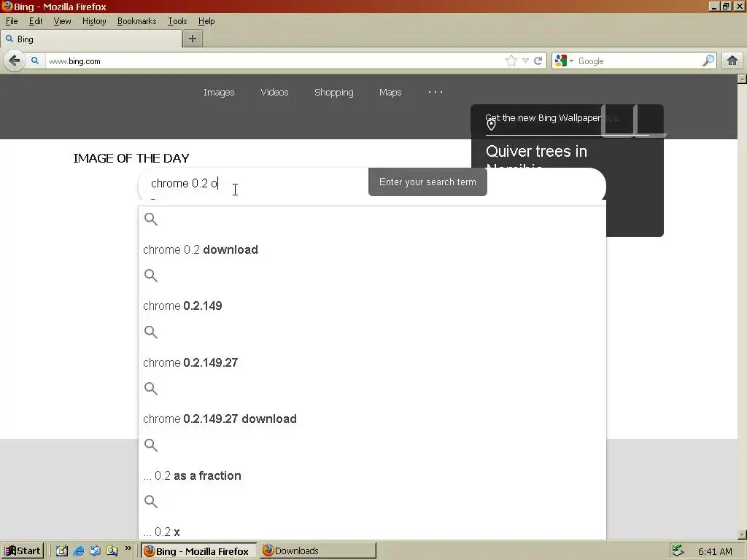Expand hidden quick launch items chevron
Image resolution: width=747 pixels, height=560 pixels.
(128, 548)
